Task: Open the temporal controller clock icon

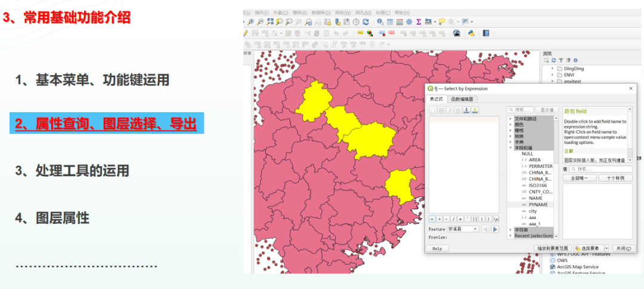Action: pos(356,21)
